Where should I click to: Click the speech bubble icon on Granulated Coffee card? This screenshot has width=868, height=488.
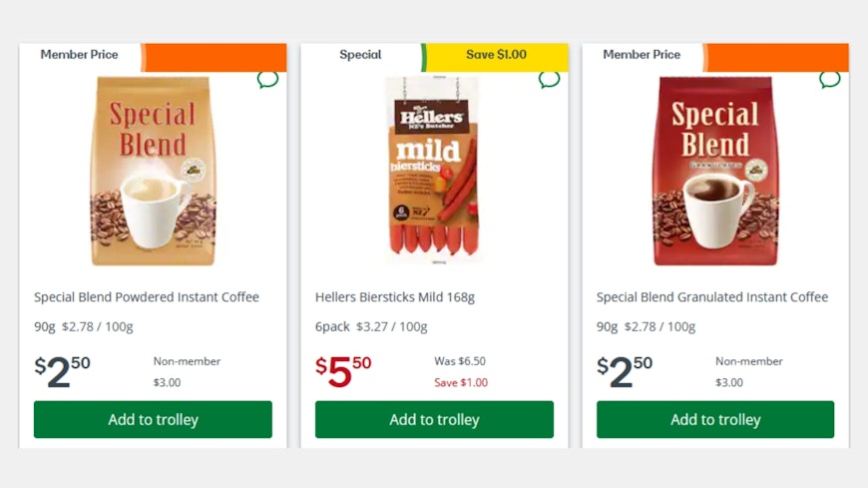pyautogui.click(x=830, y=79)
